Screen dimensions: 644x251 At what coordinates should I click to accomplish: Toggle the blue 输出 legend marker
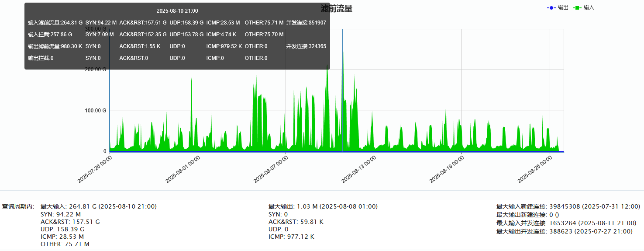551,8
